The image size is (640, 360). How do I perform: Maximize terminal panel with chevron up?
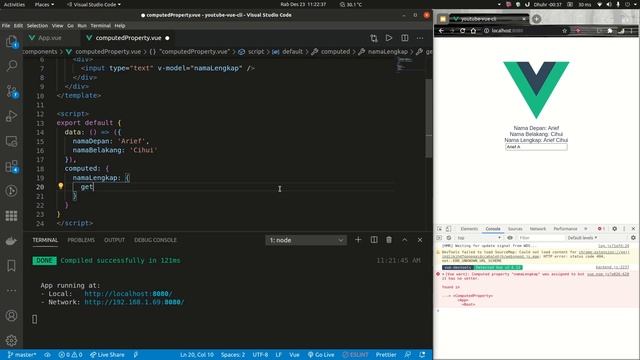(x=404, y=240)
